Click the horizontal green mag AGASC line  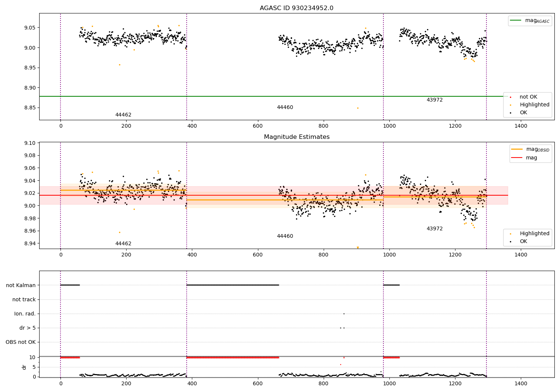coord(273,96)
